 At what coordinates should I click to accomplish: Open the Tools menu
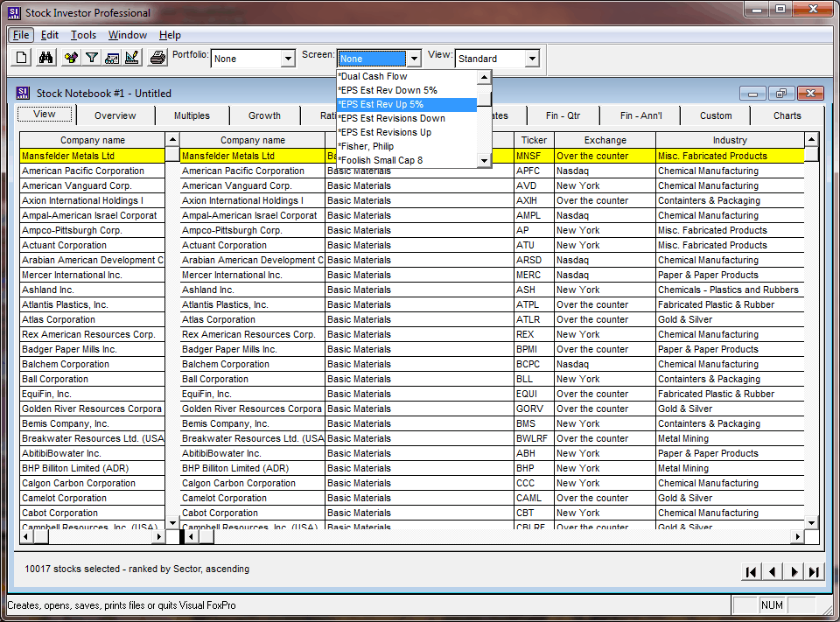(x=84, y=35)
